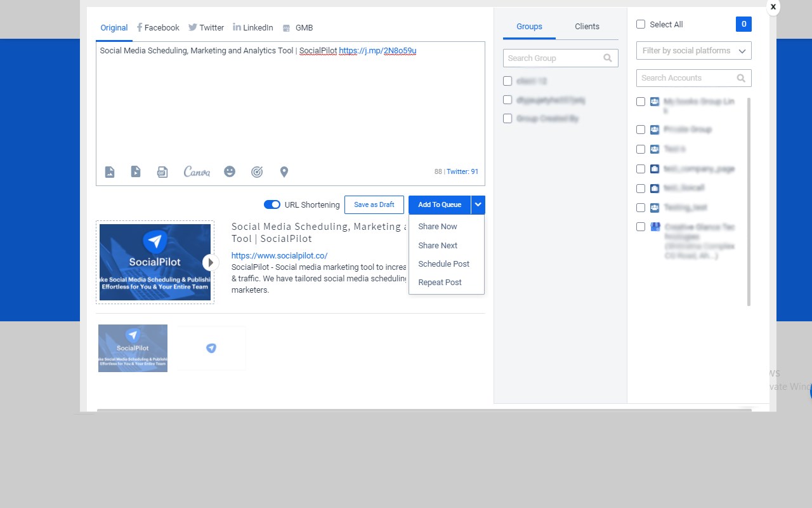Screen dimensions: 812x508
Task: Tick the Creative Glance Technologies account checkbox
Action: [641, 227]
